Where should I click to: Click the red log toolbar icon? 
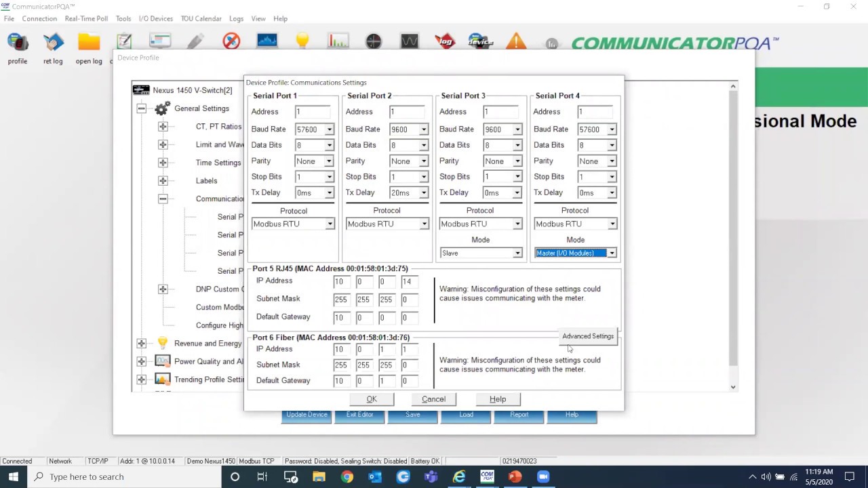pyautogui.click(x=445, y=41)
